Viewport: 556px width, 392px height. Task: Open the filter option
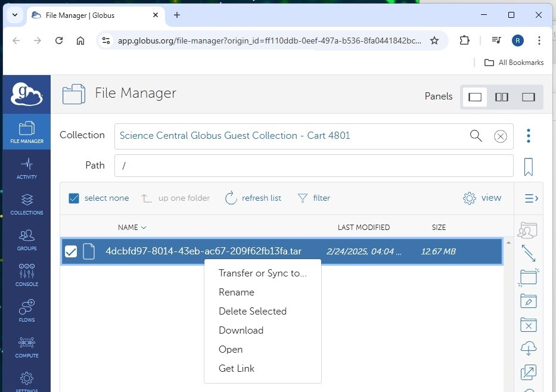pos(314,198)
